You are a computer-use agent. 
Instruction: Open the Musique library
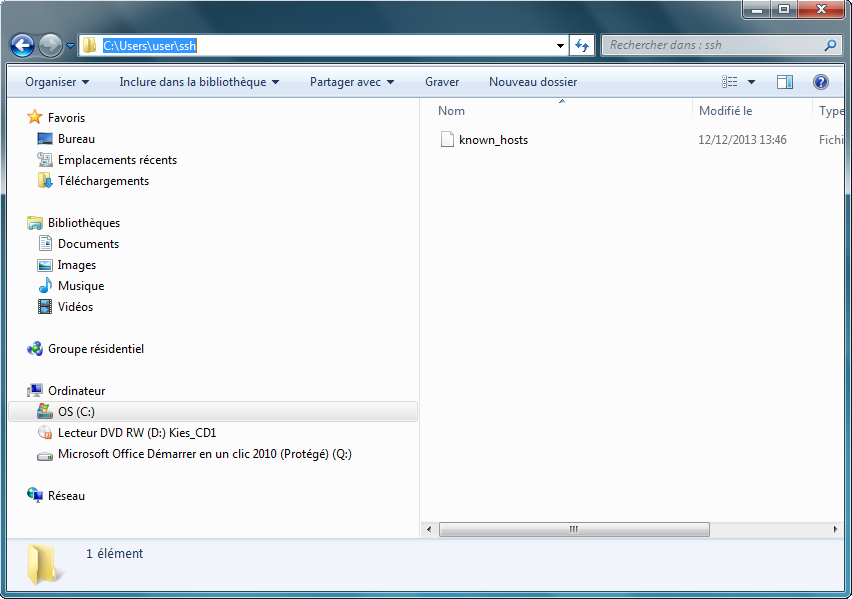[81, 286]
